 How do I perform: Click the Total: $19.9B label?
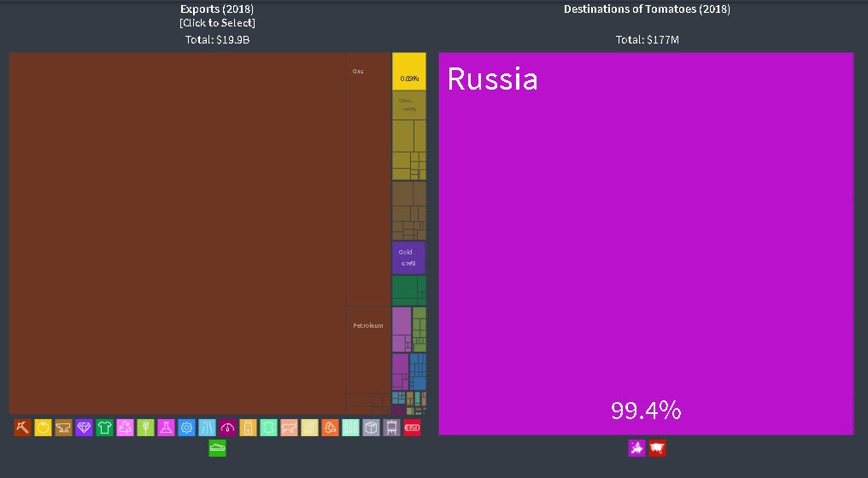(217, 40)
